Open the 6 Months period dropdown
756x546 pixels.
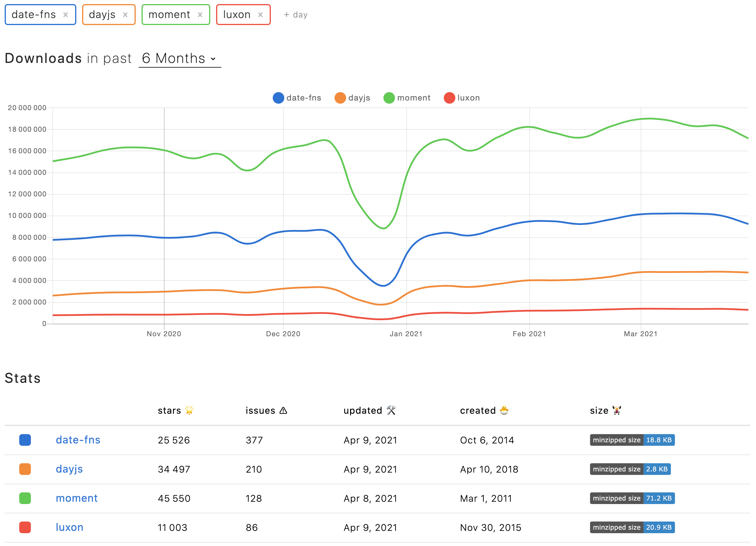pos(180,59)
